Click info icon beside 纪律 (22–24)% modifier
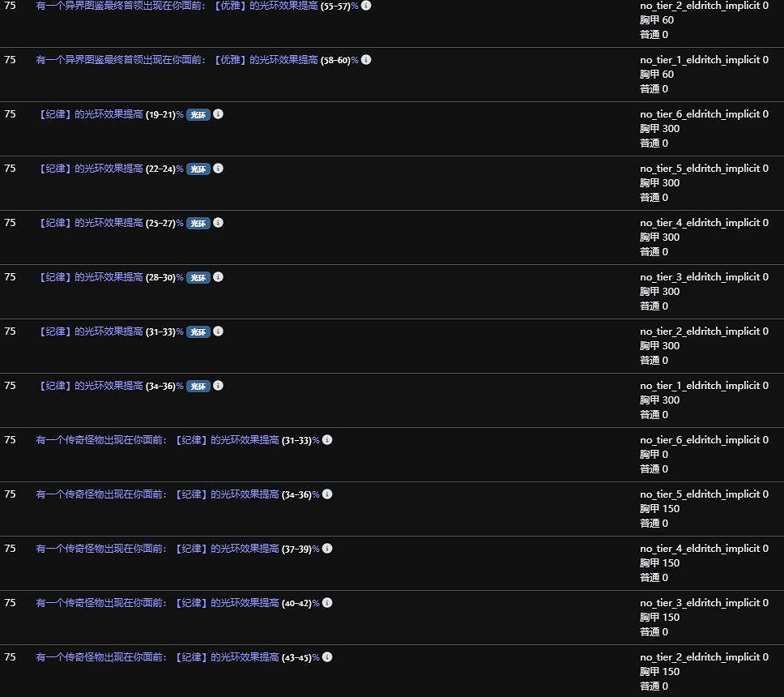Viewport: 784px width, 697px height. pyautogui.click(x=218, y=169)
